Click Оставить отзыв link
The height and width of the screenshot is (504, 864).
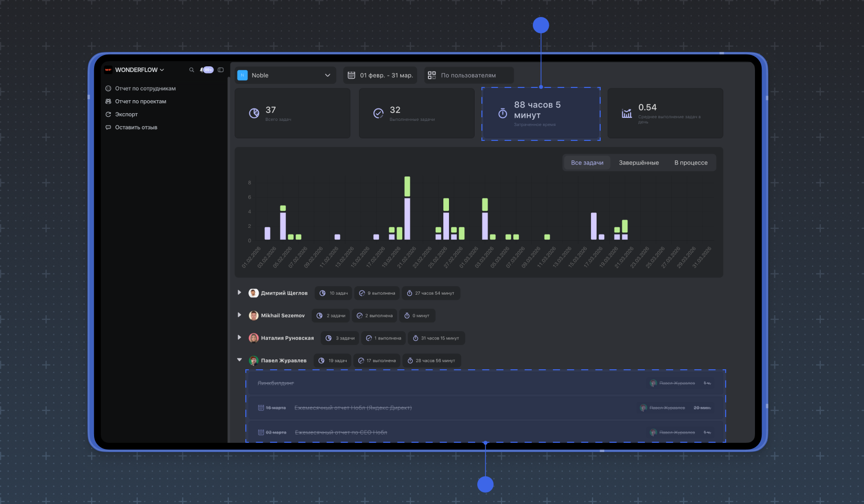136,127
